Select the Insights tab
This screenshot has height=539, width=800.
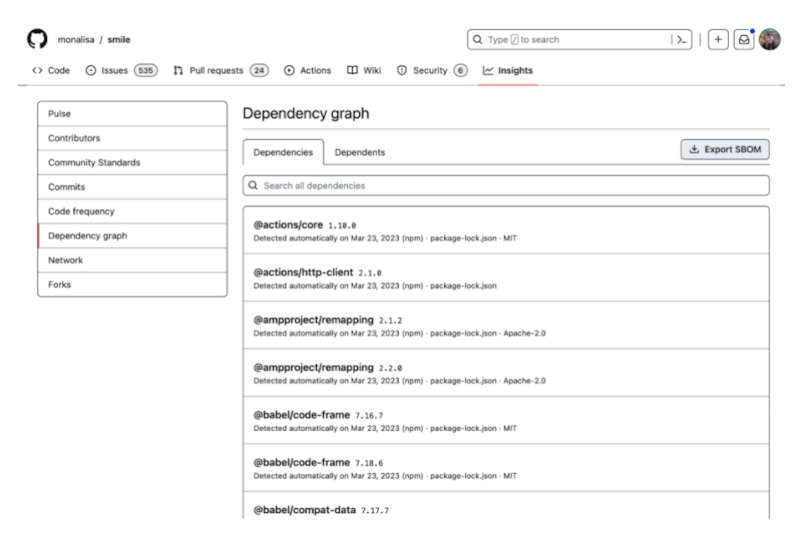click(508, 70)
